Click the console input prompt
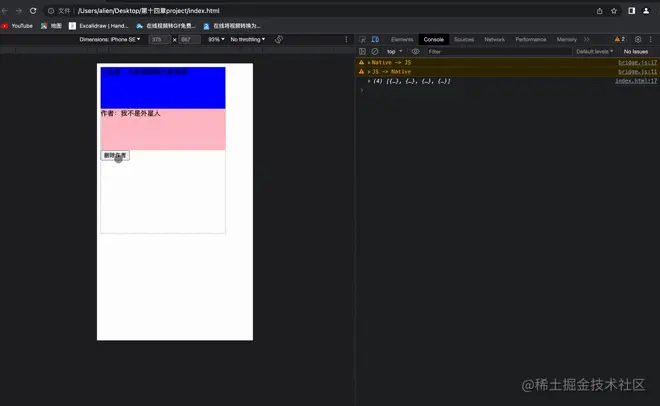 pyautogui.click(x=509, y=90)
